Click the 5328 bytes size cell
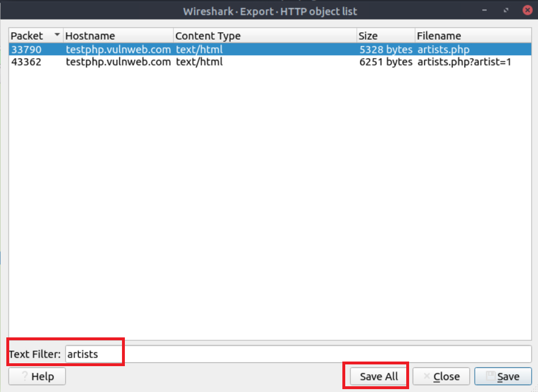This screenshot has width=538, height=392. coord(386,49)
